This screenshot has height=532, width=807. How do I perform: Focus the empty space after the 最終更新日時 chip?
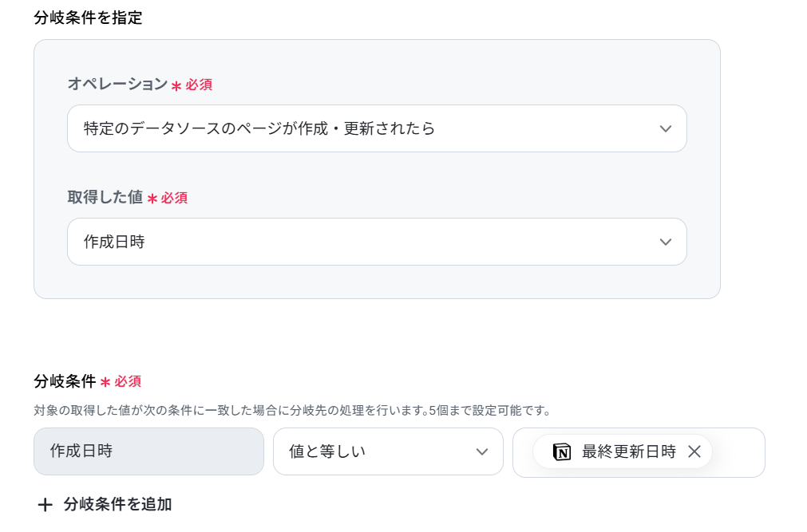click(738, 452)
